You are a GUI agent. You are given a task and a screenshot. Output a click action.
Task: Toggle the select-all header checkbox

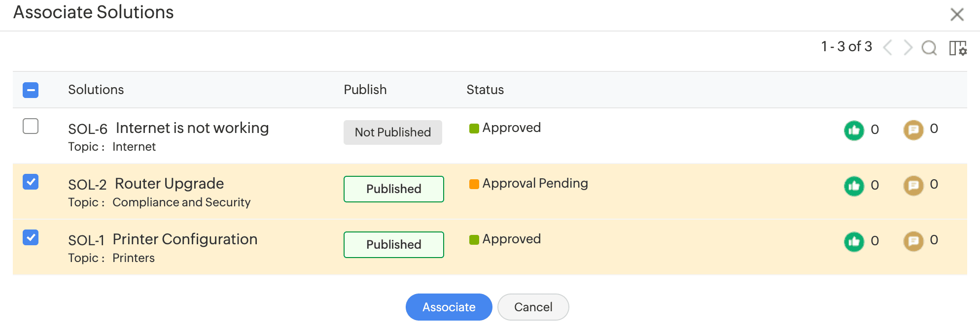(x=31, y=90)
